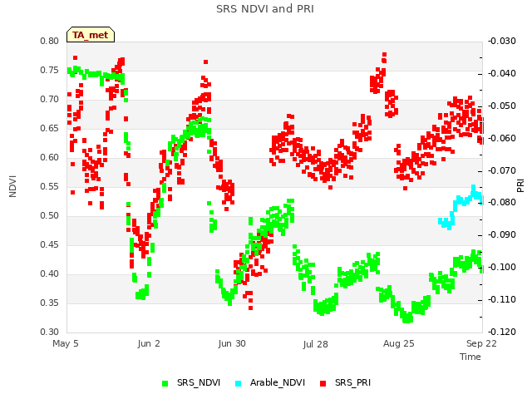Click the -0.090 PRI axis value
The height and width of the screenshot is (399, 532).
pyautogui.click(x=502, y=235)
